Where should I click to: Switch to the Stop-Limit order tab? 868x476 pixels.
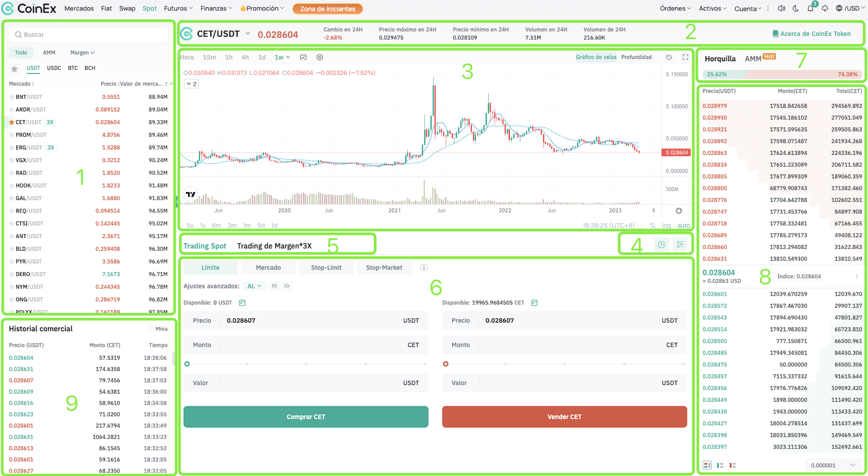[326, 268]
